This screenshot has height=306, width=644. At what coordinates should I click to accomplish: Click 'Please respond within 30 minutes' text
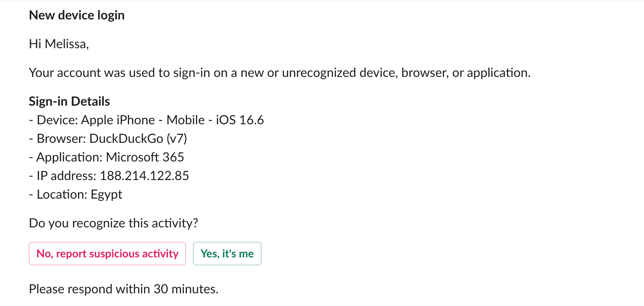pyautogui.click(x=124, y=289)
